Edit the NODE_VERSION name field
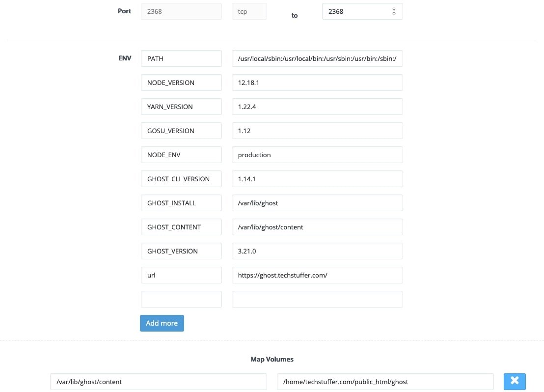The width and height of the screenshot is (544, 392). [181, 83]
